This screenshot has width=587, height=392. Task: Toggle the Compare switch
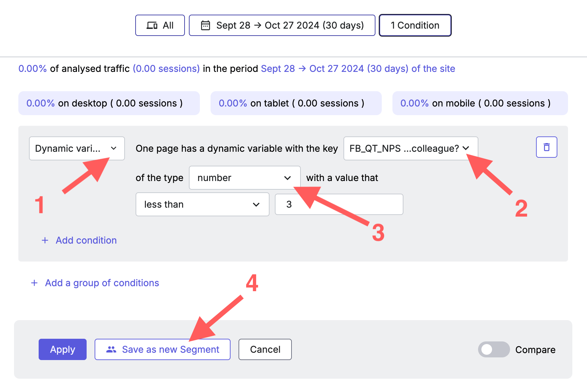click(494, 349)
